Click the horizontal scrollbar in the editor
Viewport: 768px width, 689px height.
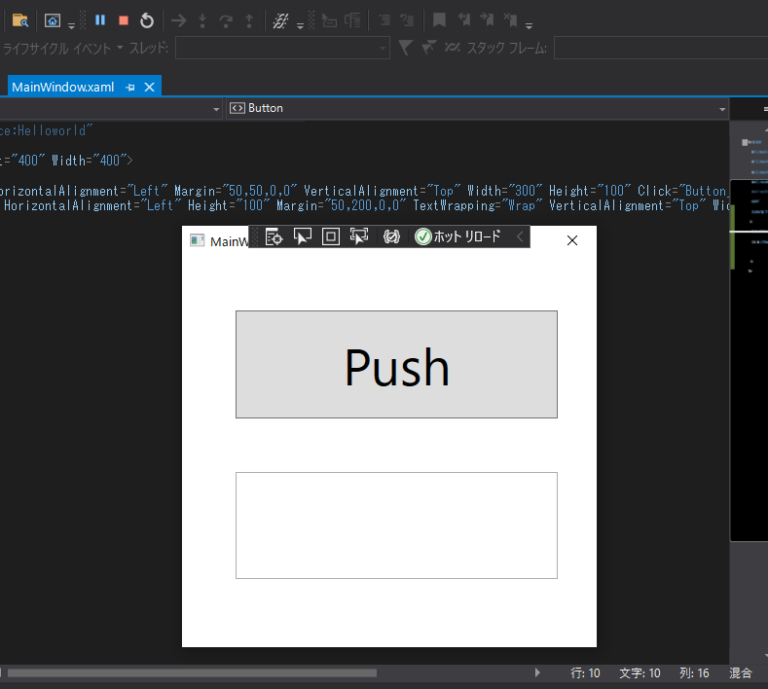190,673
